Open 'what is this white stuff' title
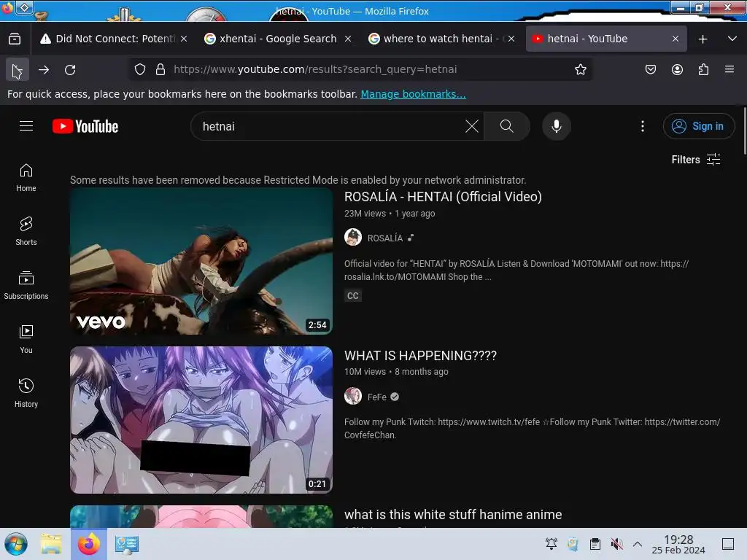Image resolution: width=747 pixels, height=560 pixels. (x=453, y=515)
